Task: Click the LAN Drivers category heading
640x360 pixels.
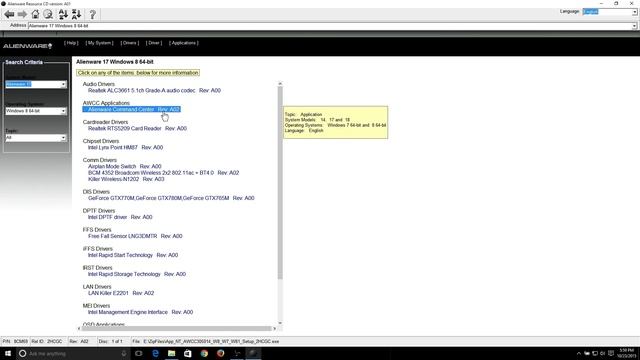Action: [x=97, y=287]
